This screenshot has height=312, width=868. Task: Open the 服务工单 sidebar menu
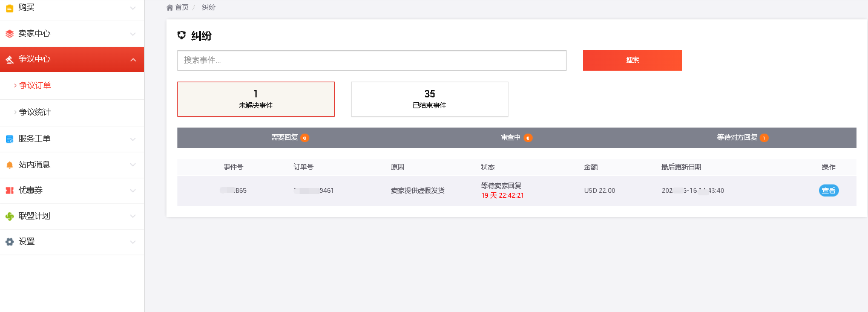(x=72, y=139)
